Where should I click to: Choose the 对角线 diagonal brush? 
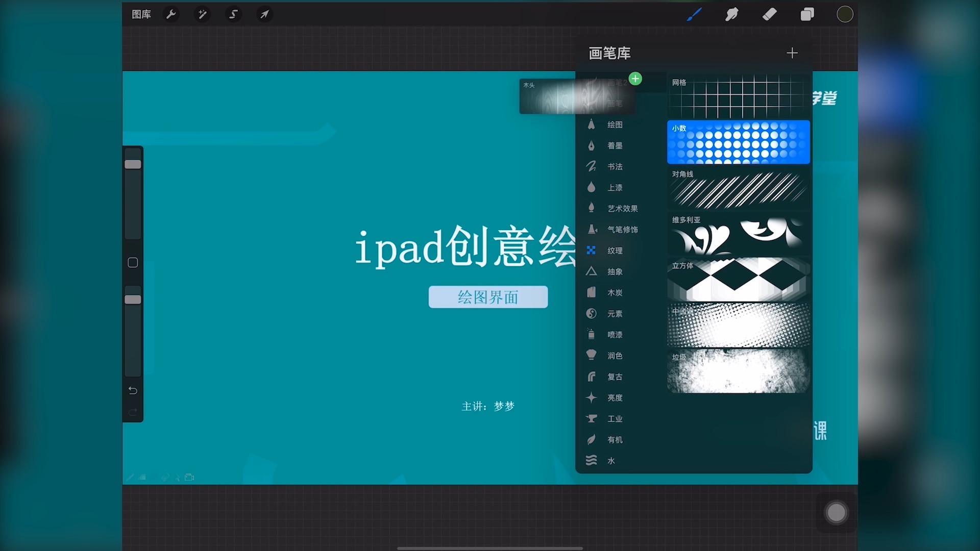click(739, 188)
